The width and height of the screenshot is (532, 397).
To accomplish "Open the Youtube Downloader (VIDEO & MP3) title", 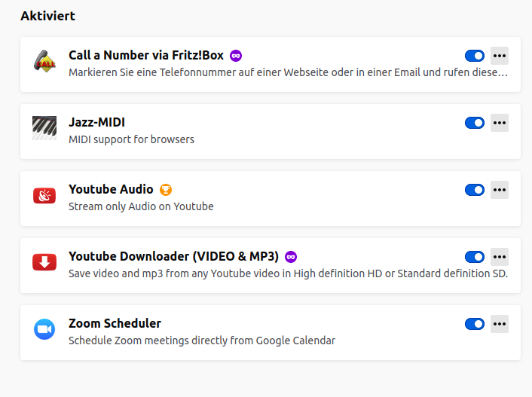I will tap(173, 256).
